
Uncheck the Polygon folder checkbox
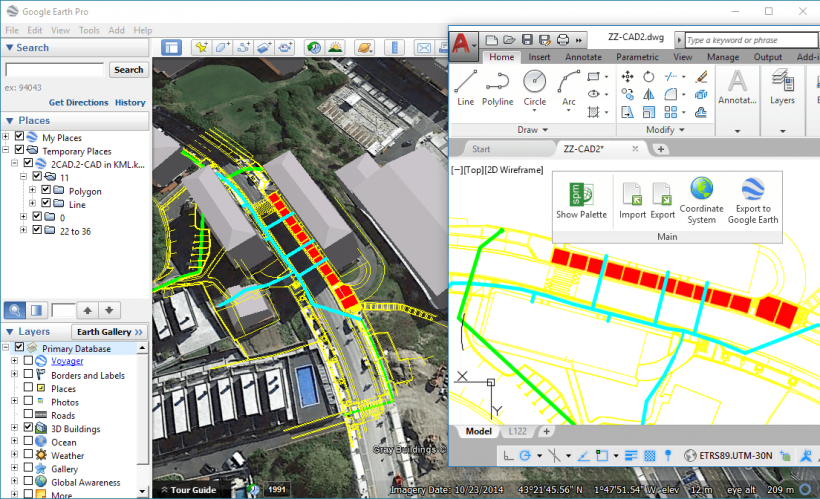[x=46, y=191]
